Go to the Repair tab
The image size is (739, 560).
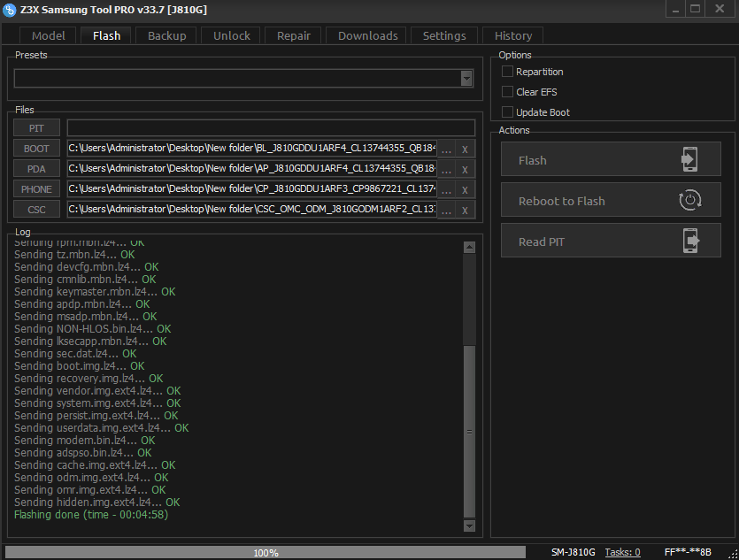tap(293, 35)
